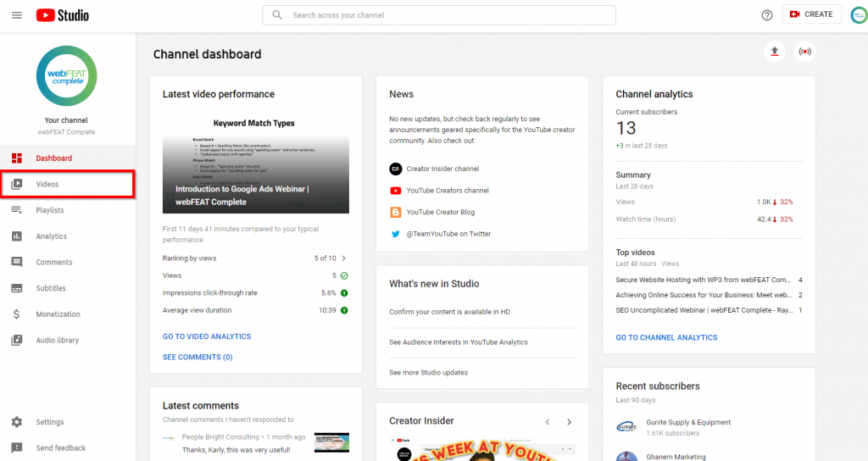Open See Audience Interests in YouTube Analytics
The height and width of the screenshot is (461, 868).
point(459,342)
